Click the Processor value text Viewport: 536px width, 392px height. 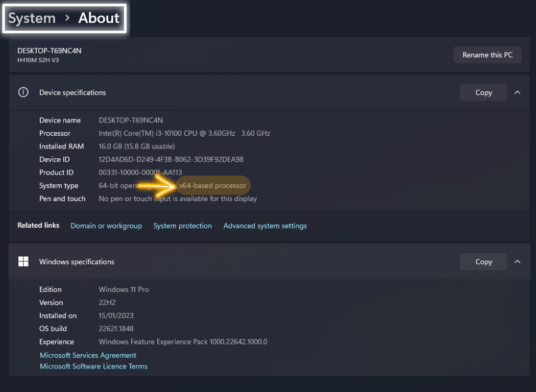(x=184, y=133)
